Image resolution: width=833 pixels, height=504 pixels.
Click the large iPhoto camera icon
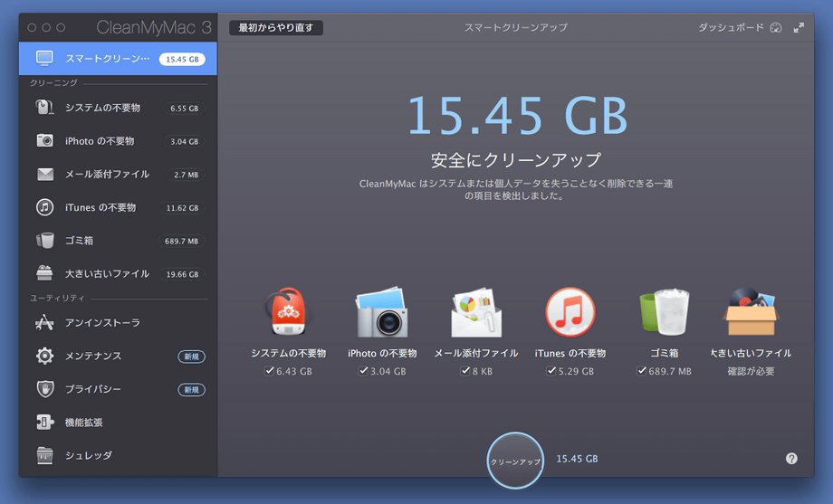pyautogui.click(x=382, y=312)
